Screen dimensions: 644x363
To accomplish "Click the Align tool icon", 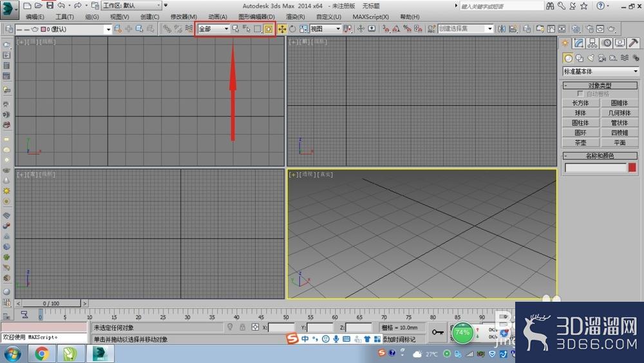I will click(513, 29).
